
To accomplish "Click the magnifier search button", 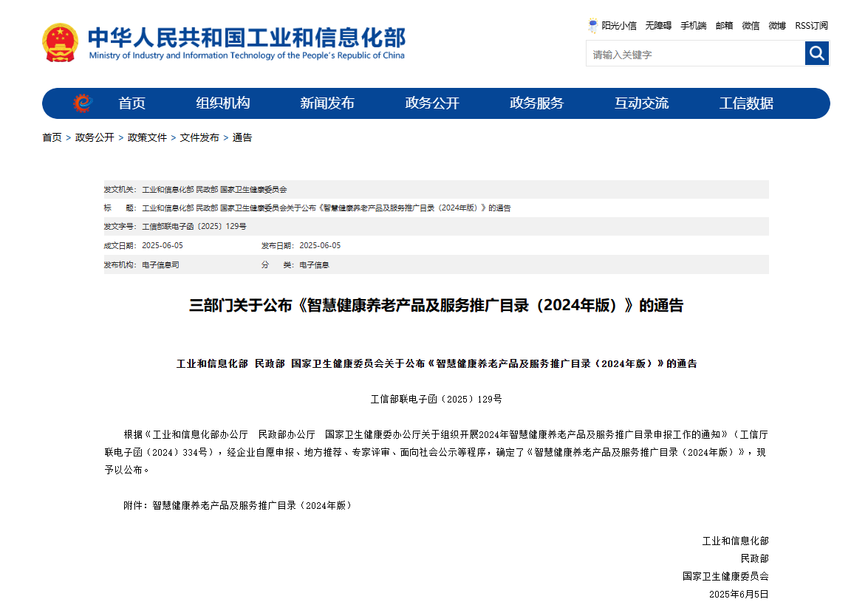I will [817, 53].
